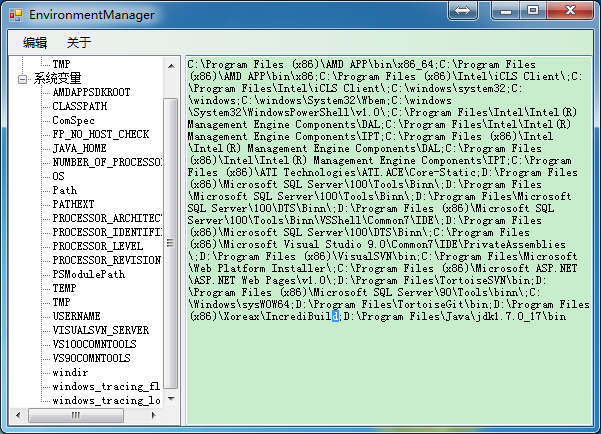Select VS90COMNTOOLS variable
The width and height of the screenshot is (601, 434).
[x=92, y=358]
